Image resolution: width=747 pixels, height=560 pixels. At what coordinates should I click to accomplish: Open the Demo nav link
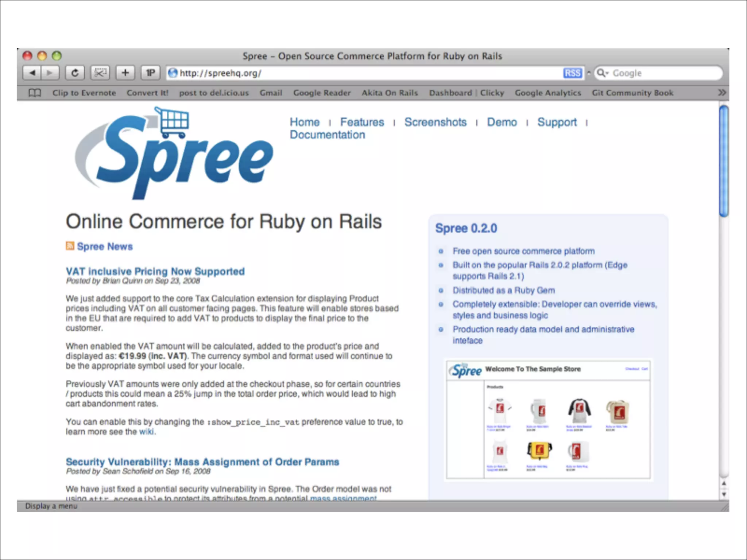pos(502,122)
